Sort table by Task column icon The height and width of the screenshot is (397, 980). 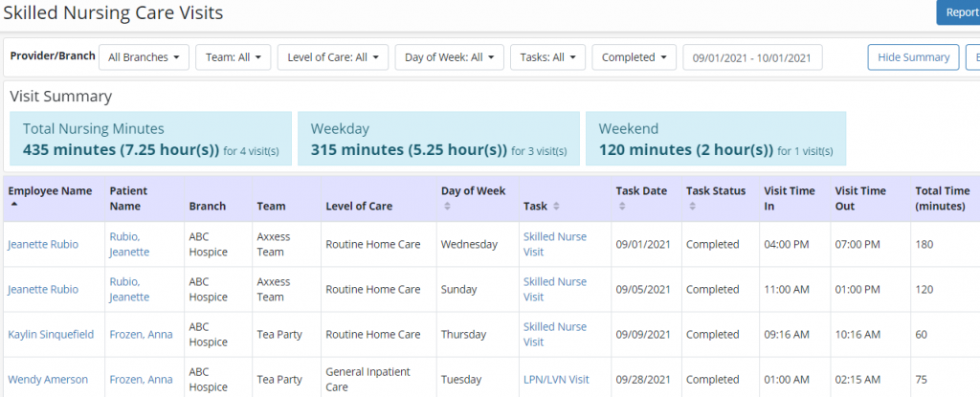557,206
